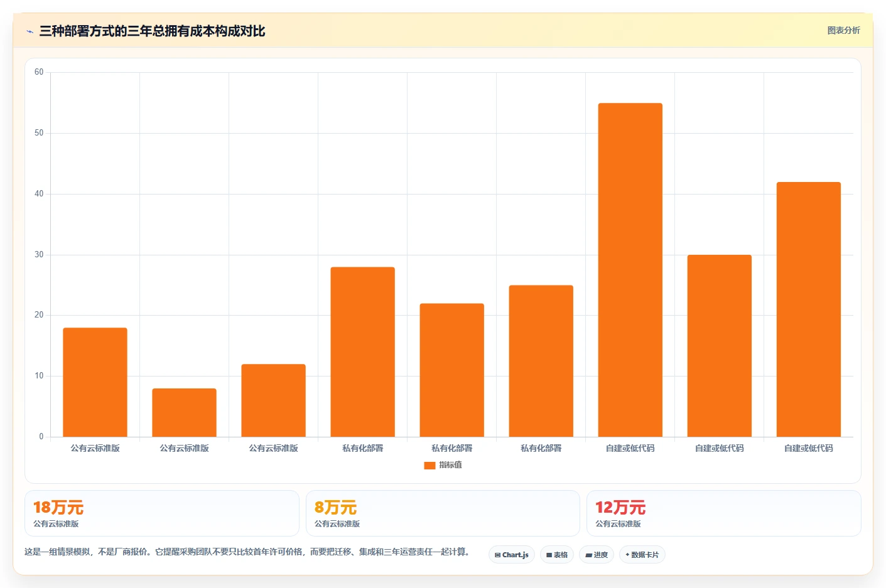
Task: Select the 8万元 data card
Action: [x=443, y=513]
